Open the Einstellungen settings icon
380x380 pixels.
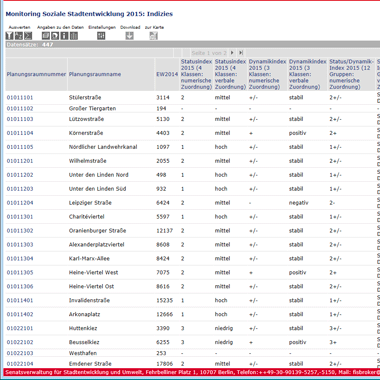point(101,36)
